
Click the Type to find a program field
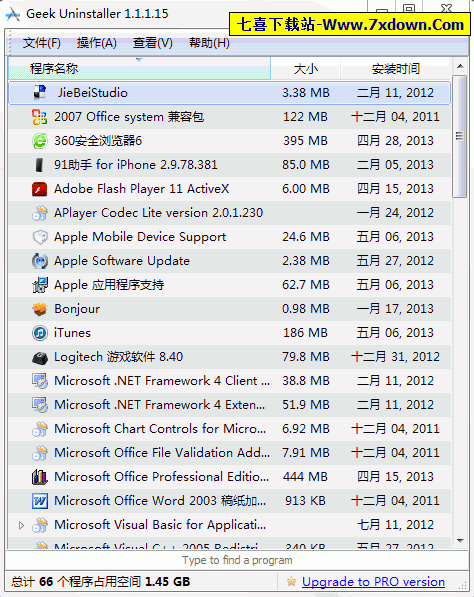237,560
